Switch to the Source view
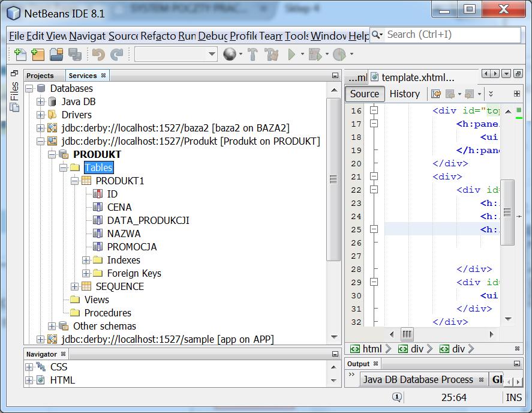Image resolution: width=532 pixels, height=413 pixels. pos(365,94)
